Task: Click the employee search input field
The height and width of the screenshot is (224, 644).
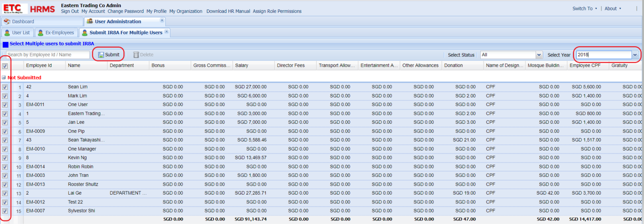Action: 48,55
